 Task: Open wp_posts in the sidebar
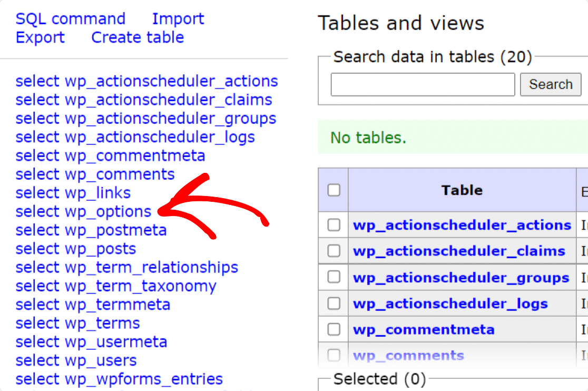click(x=100, y=249)
